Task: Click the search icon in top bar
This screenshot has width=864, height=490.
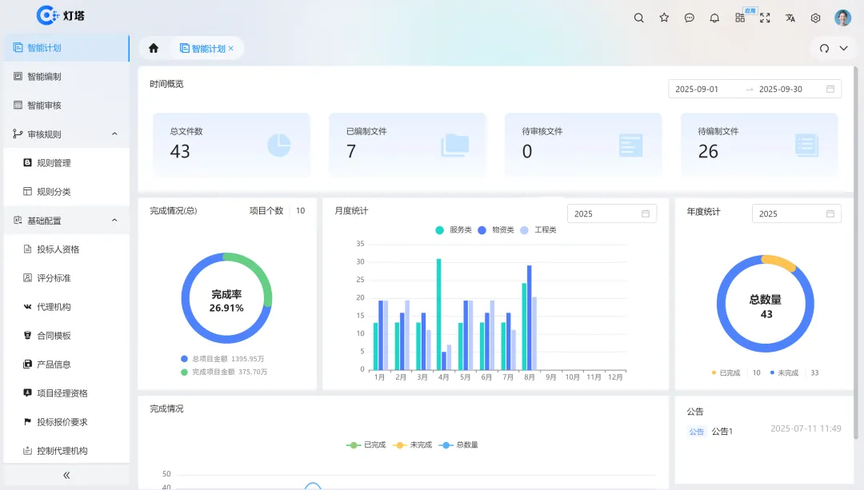Action: pos(639,18)
